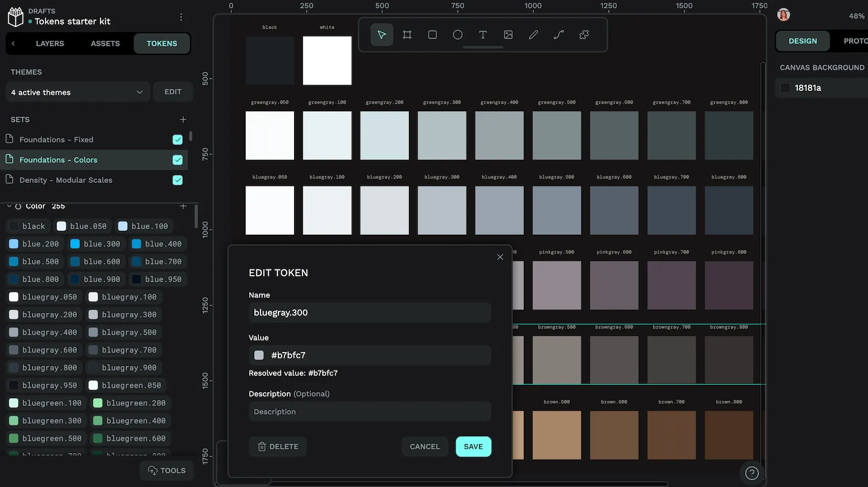Save the token changes

coord(473,446)
